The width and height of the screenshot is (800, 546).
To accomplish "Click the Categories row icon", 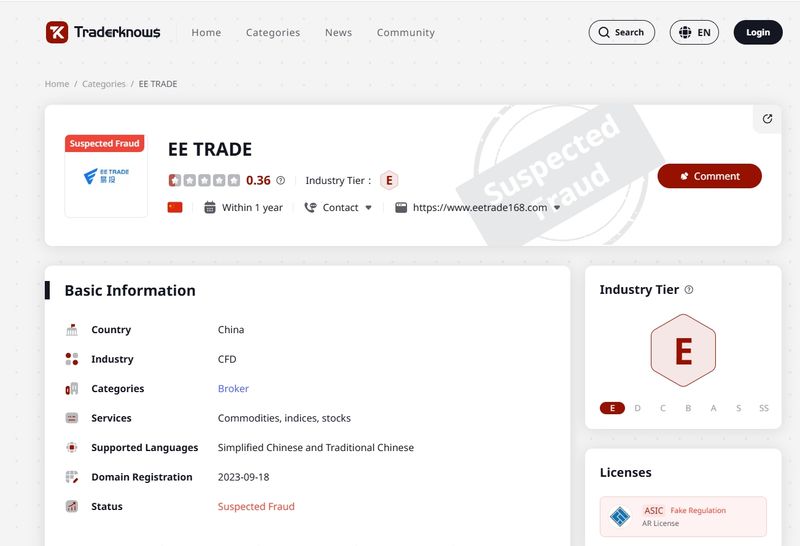I will (x=72, y=389).
